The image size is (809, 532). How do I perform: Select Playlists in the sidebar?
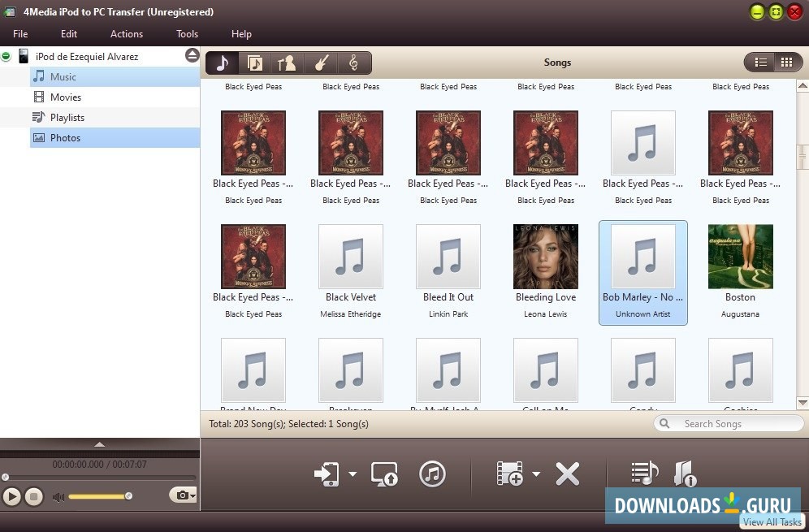click(x=67, y=118)
